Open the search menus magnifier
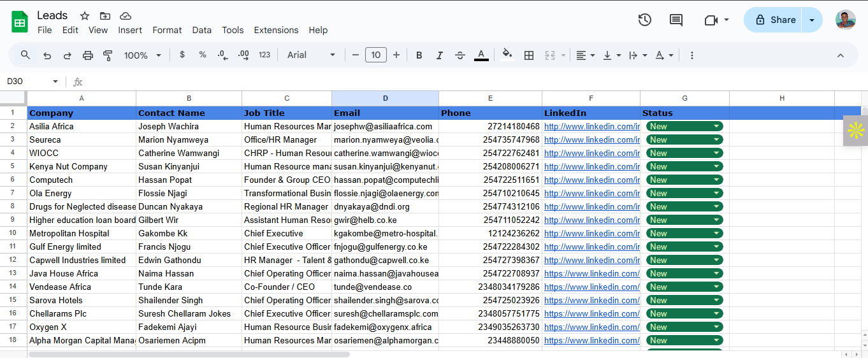Viewport: 868px width, 358px height. [x=25, y=55]
